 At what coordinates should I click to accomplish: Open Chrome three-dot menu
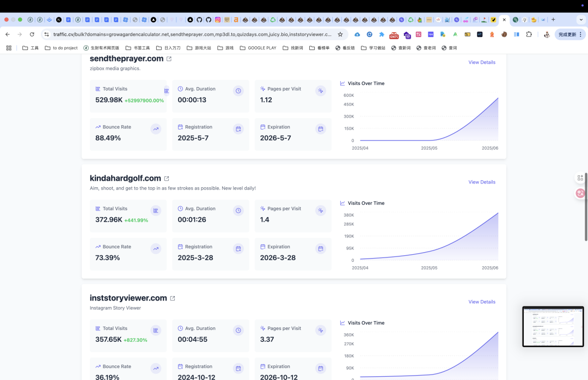point(580,34)
